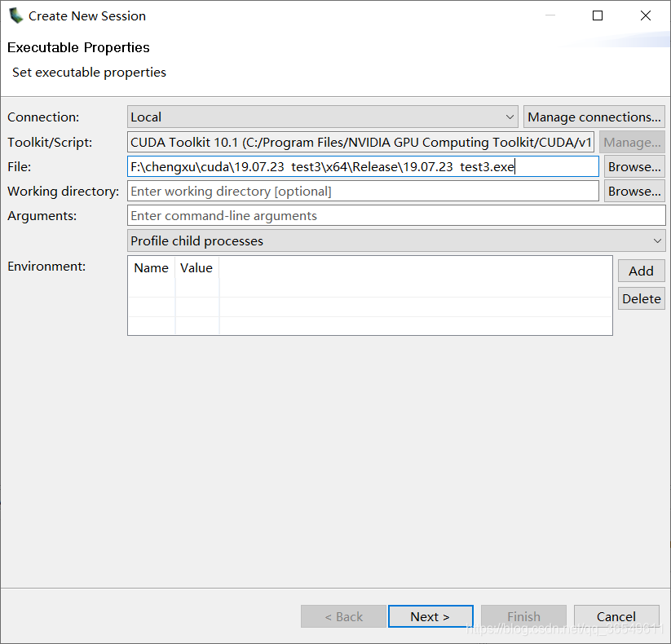This screenshot has height=644, width=671.
Task: Click the Arguments command-line input field
Action: pos(396,216)
